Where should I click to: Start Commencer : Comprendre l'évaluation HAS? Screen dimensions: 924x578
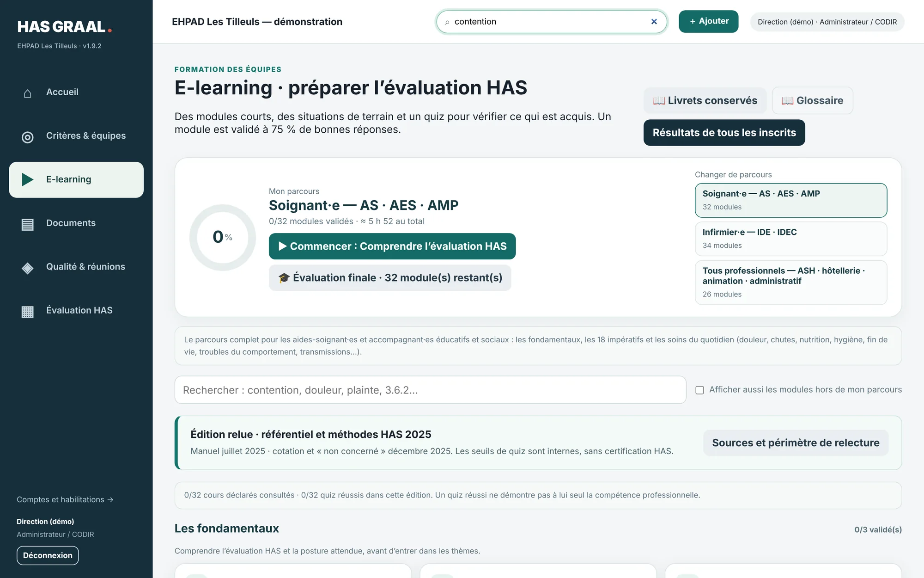392,246
